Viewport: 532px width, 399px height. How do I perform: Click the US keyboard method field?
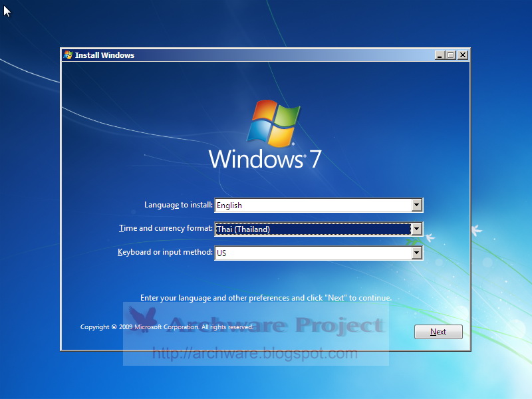click(x=319, y=253)
